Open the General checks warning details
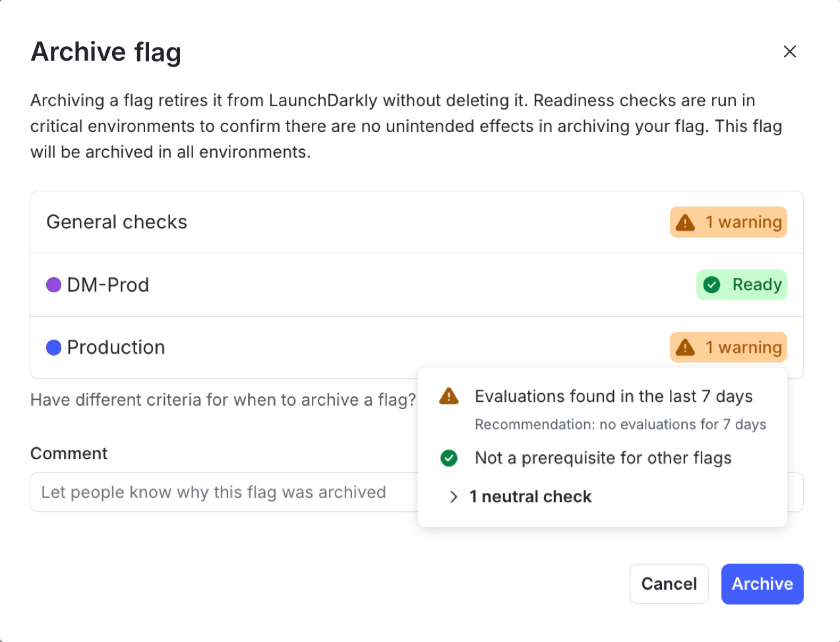The height and width of the screenshot is (642, 840). (728, 222)
